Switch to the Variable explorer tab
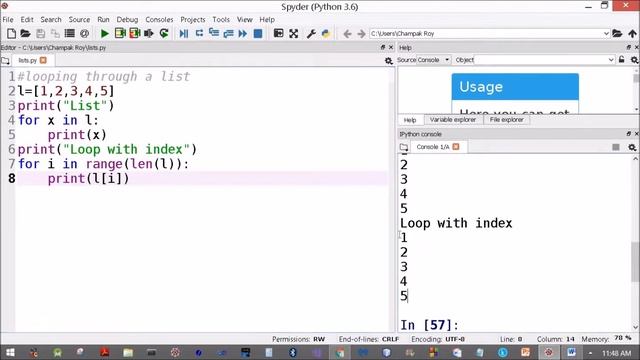The width and height of the screenshot is (640, 360). [x=453, y=120]
